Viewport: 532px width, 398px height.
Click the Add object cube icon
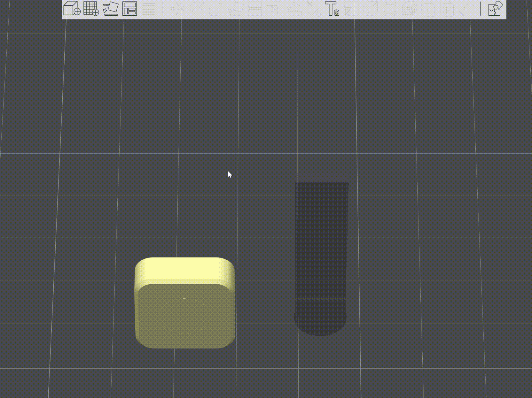72,9
